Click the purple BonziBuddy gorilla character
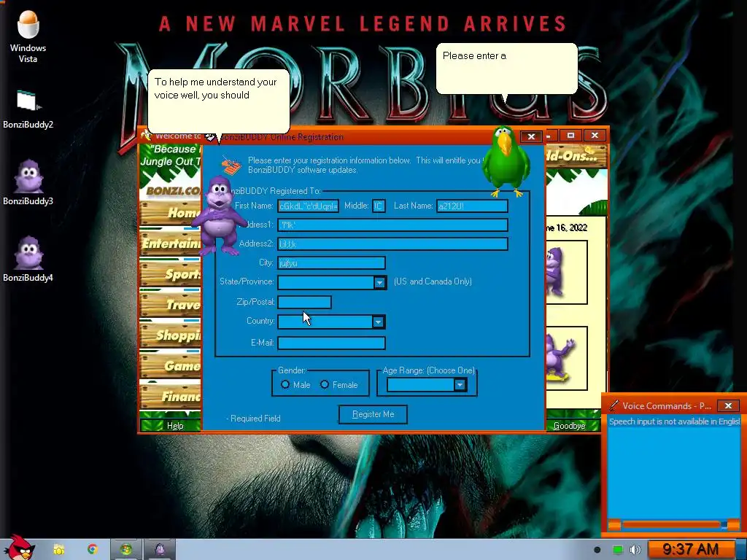Screen dimensions: 747x560 (x=219, y=215)
